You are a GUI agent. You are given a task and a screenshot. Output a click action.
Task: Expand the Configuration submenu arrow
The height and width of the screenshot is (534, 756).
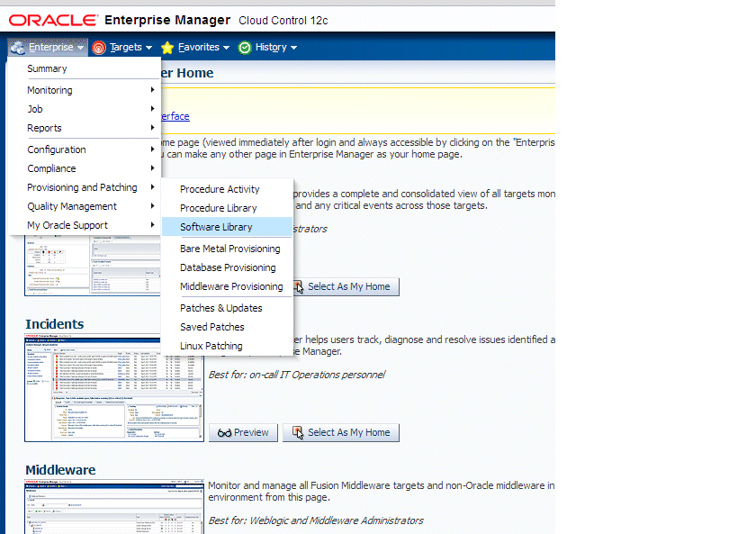pyautogui.click(x=152, y=149)
